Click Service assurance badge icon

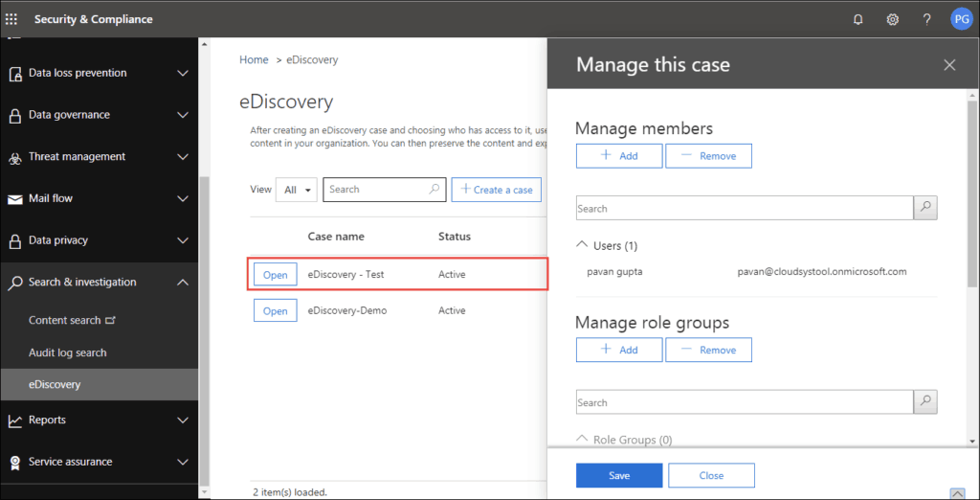pyautogui.click(x=15, y=463)
